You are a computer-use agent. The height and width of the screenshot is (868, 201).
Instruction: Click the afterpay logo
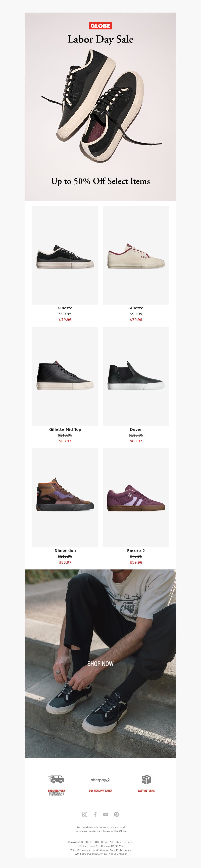100,780
